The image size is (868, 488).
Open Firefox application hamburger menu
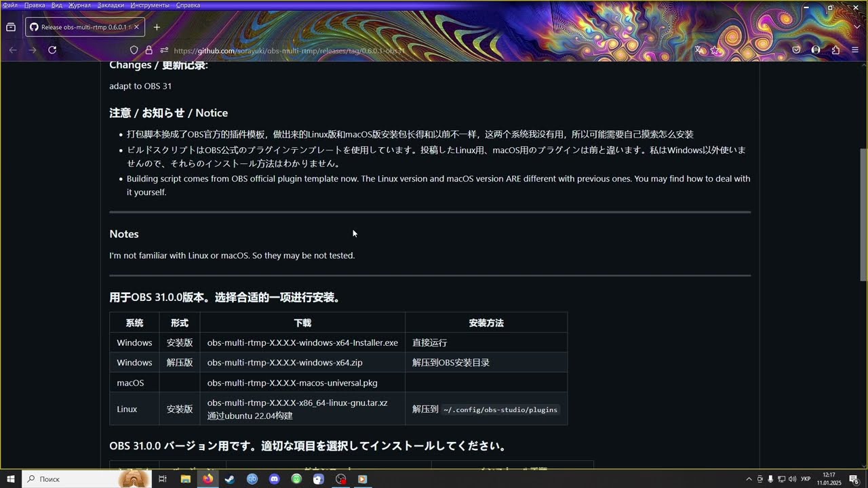(x=855, y=50)
